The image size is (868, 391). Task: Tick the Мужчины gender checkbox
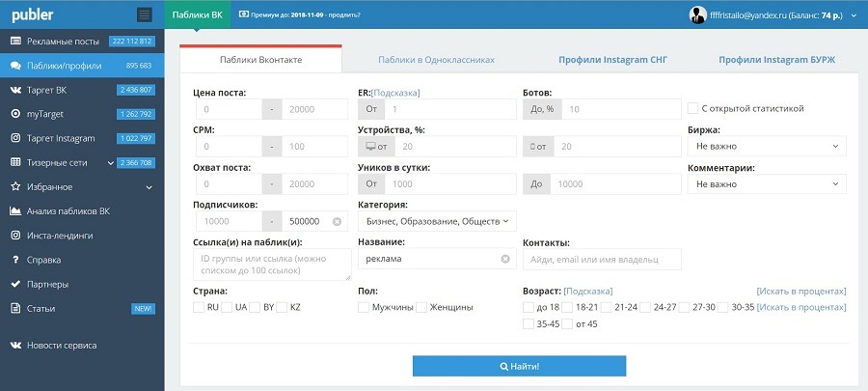[364, 307]
